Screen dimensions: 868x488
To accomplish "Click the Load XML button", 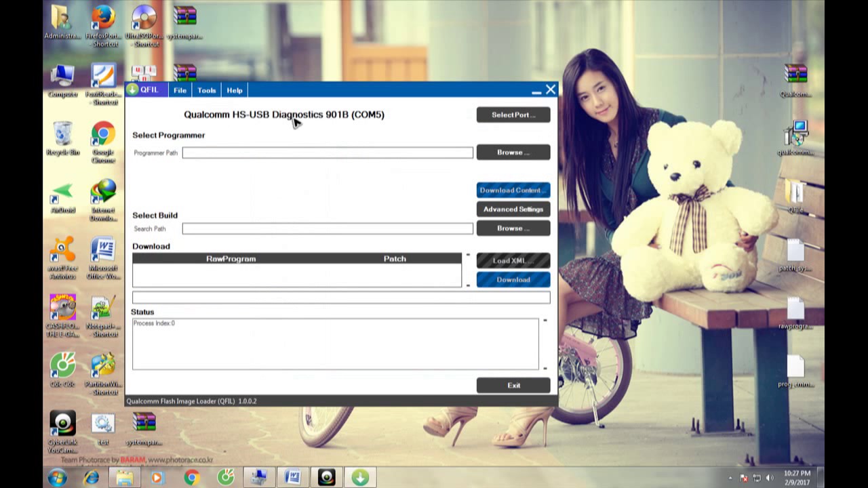I will pyautogui.click(x=513, y=261).
